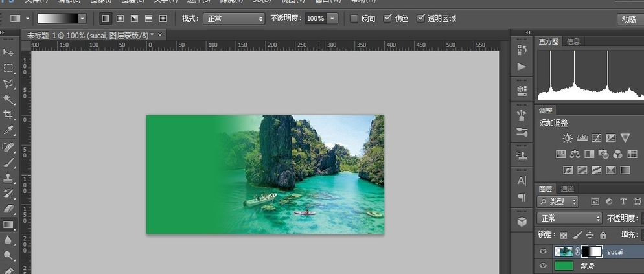
Task: Click the Brightness/Contrast adjustment icon
Action: point(568,138)
